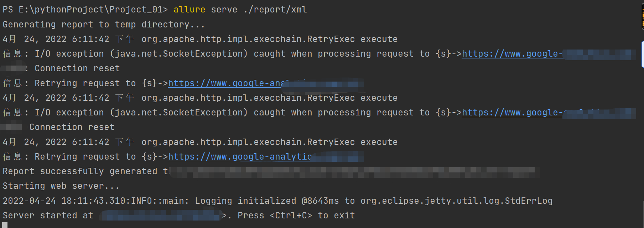Click the first 'RetryExec execute' log line
The width and height of the screenshot is (644, 228).
coord(269,39)
